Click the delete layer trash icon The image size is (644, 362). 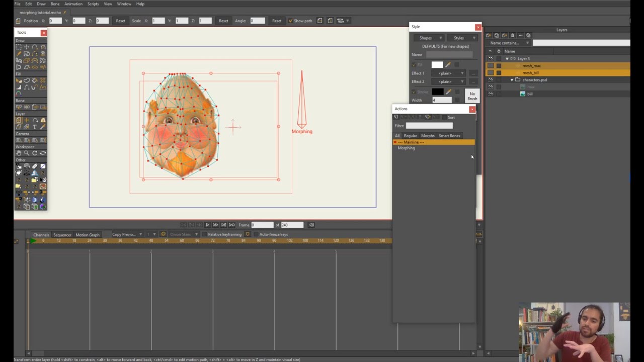pyautogui.click(x=512, y=35)
